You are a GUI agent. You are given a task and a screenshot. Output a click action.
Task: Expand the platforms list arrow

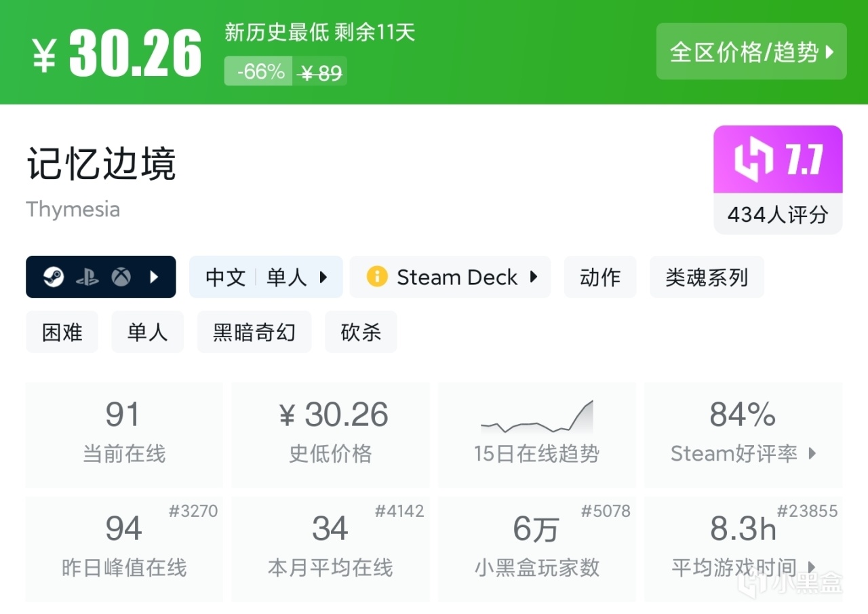click(155, 277)
